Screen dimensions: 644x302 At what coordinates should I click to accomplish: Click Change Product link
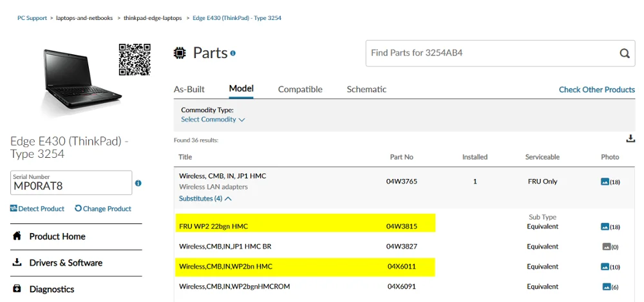103,209
